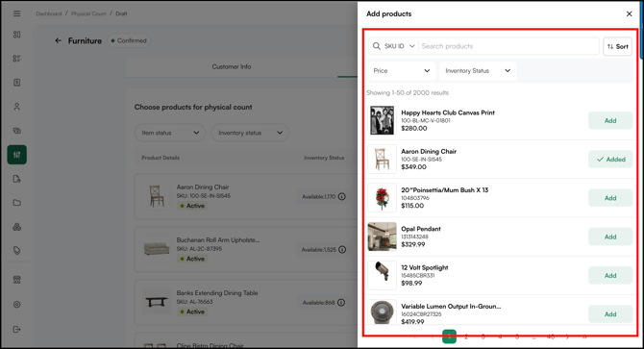This screenshot has width=644, height=349.
Task: Open the file settings icon in sidebar
Action: pos(17,179)
